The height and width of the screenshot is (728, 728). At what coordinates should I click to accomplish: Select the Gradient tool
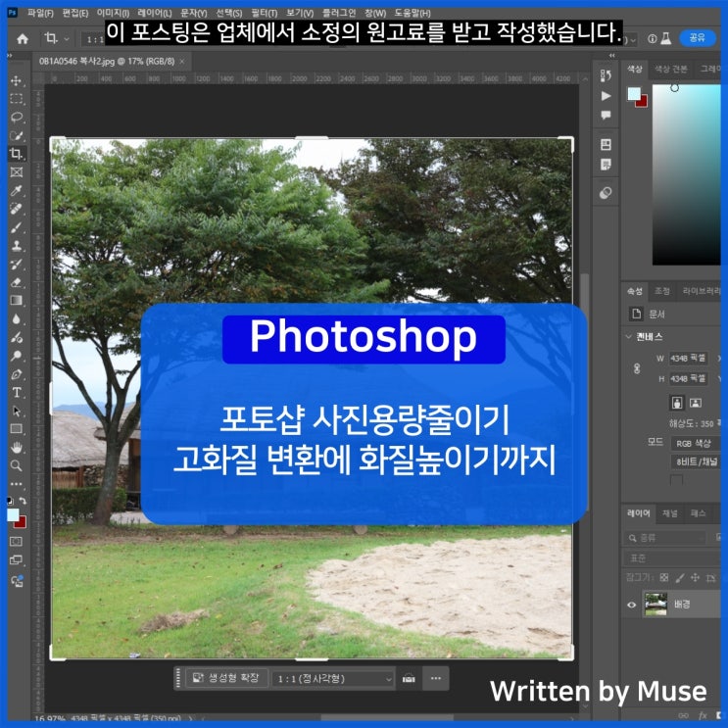(17, 301)
